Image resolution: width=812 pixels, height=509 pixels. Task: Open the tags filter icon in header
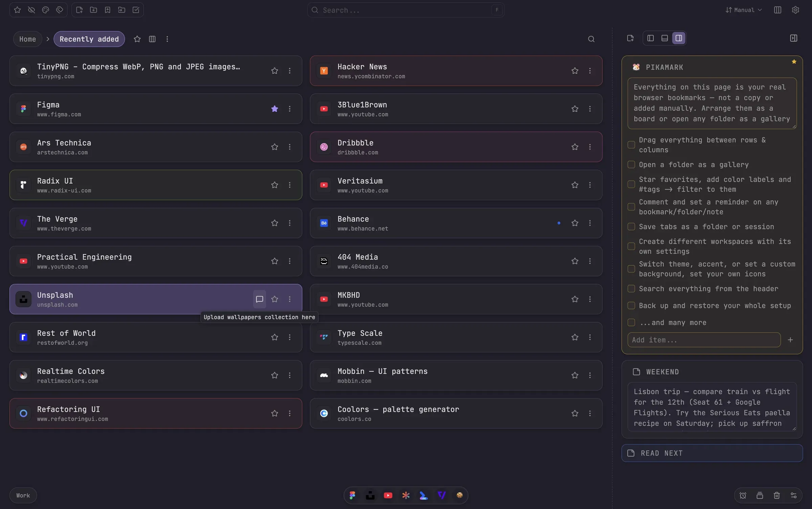[60, 10]
